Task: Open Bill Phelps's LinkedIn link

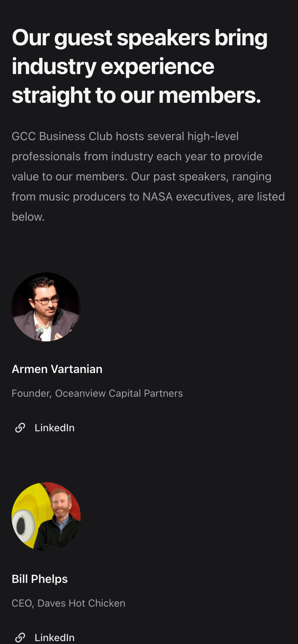Action: click(x=54, y=638)
